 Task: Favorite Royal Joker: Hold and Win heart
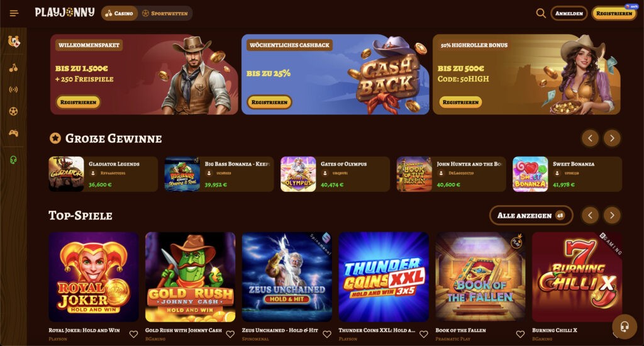point(133,334)
